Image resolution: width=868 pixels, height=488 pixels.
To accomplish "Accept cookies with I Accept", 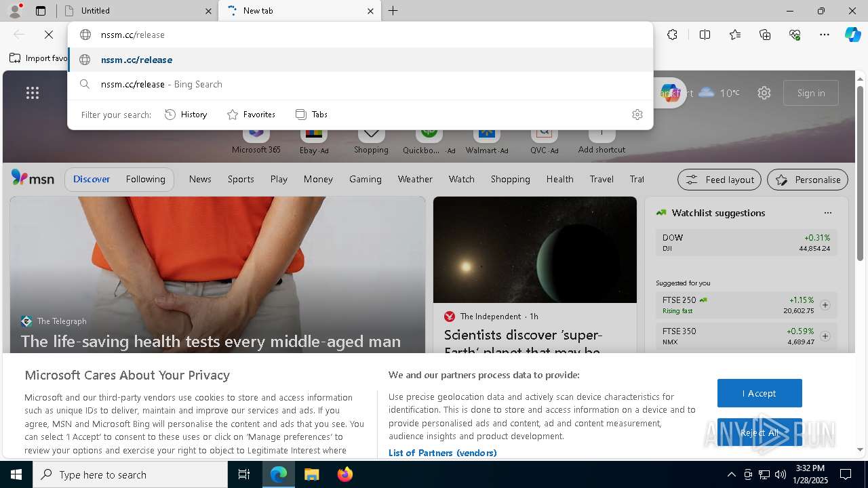I will click(x=759, y=393).
